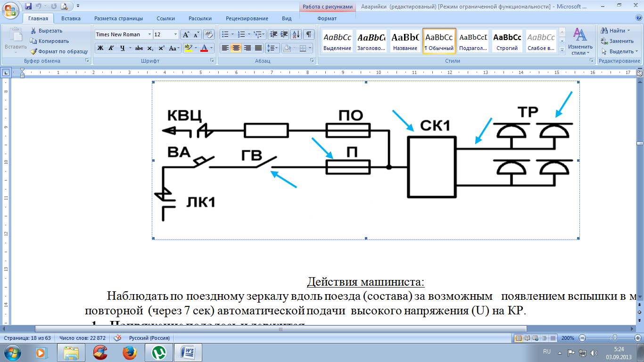Click the Word Help question mark
This screenshot has height=362, width=644.
pos(638,18)
